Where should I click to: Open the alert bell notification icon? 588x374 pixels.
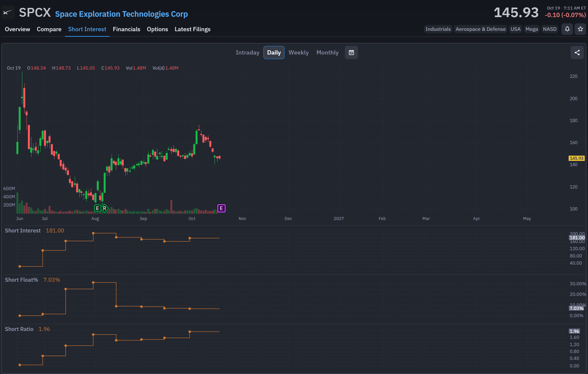[x=567, y=29]
